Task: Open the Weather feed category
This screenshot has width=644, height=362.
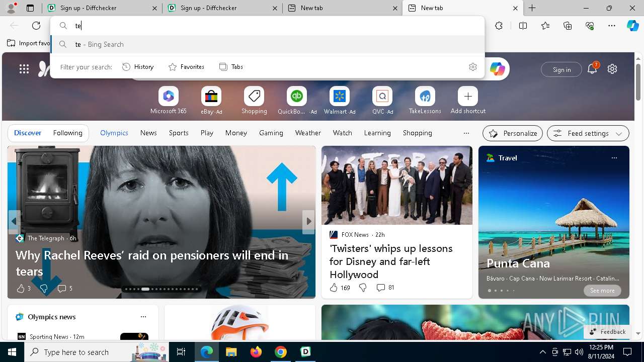Action: (x=308, y=133)
